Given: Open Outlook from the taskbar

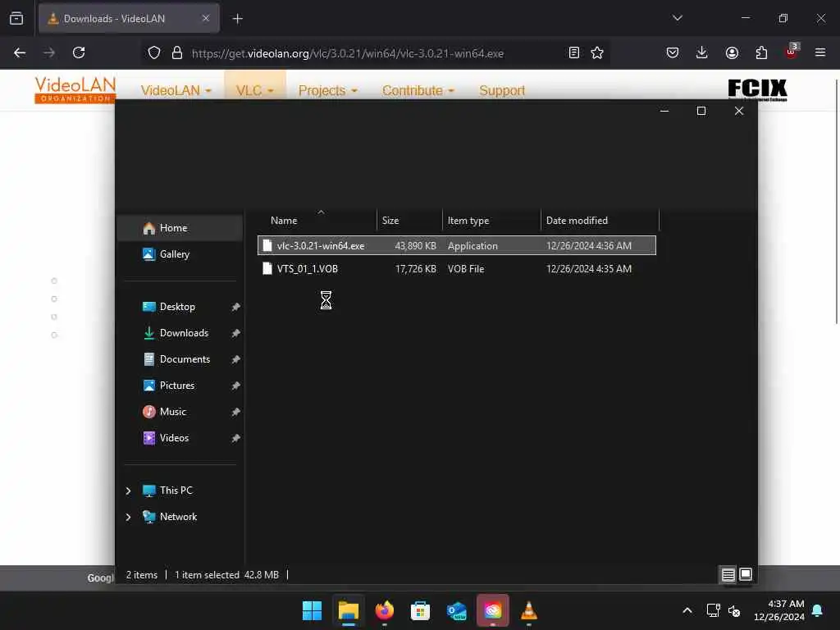Looking at the screenshot, I should click(x=456, y=610).
